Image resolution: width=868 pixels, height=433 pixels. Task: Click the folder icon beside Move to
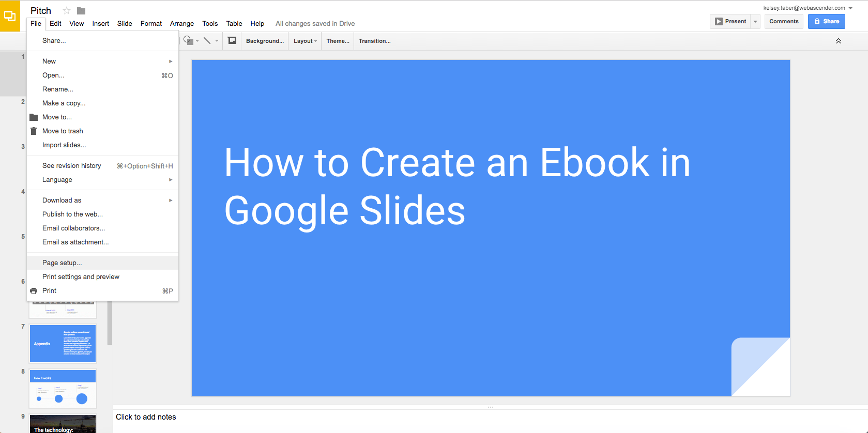tap(34, 117)
